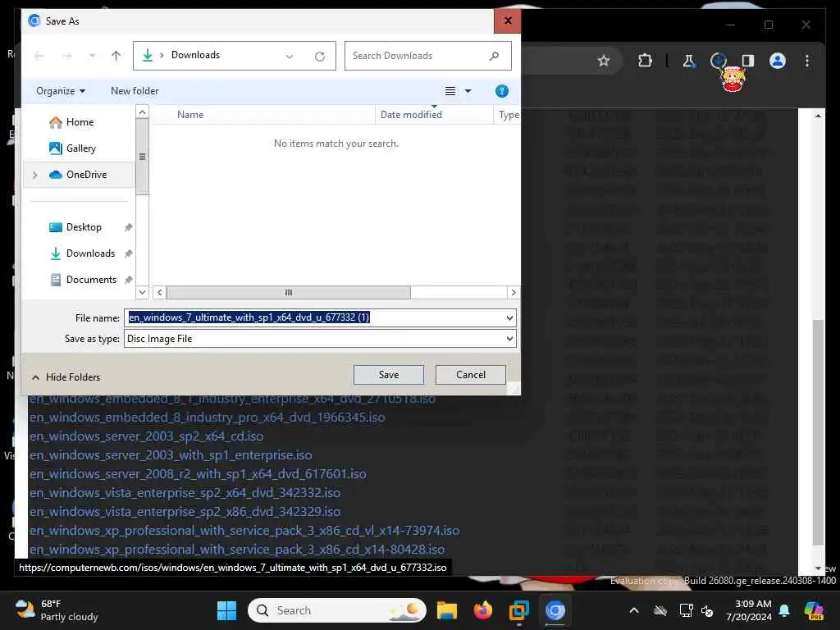This screenshot has height=630, width=840.
Task: Open the dialog help icon
Action: tap(501, 91)
